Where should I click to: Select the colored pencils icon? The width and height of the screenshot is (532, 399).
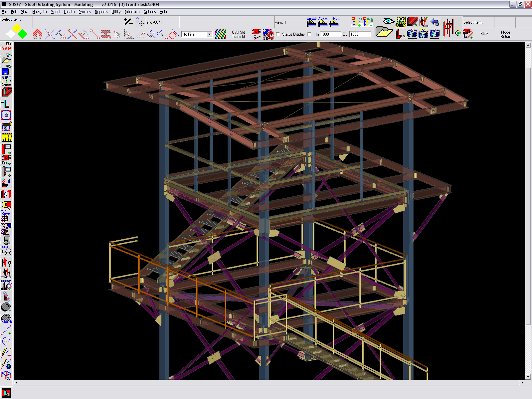(220, 34)
